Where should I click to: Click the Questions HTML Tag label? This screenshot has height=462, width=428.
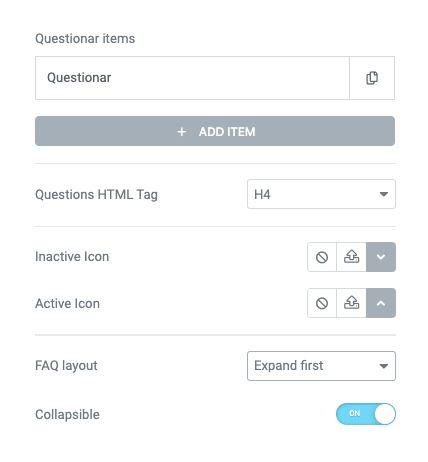[96, 195]
